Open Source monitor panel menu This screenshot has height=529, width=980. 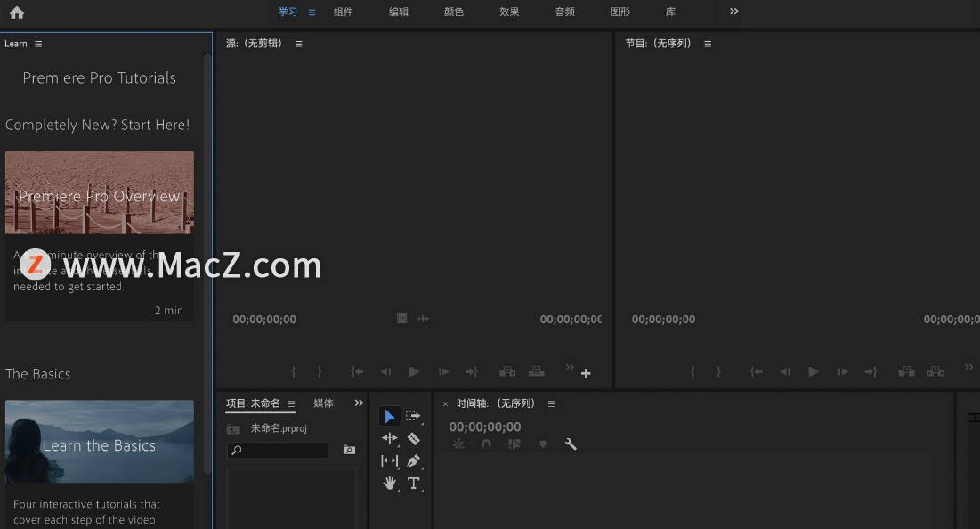click(299, 44)
